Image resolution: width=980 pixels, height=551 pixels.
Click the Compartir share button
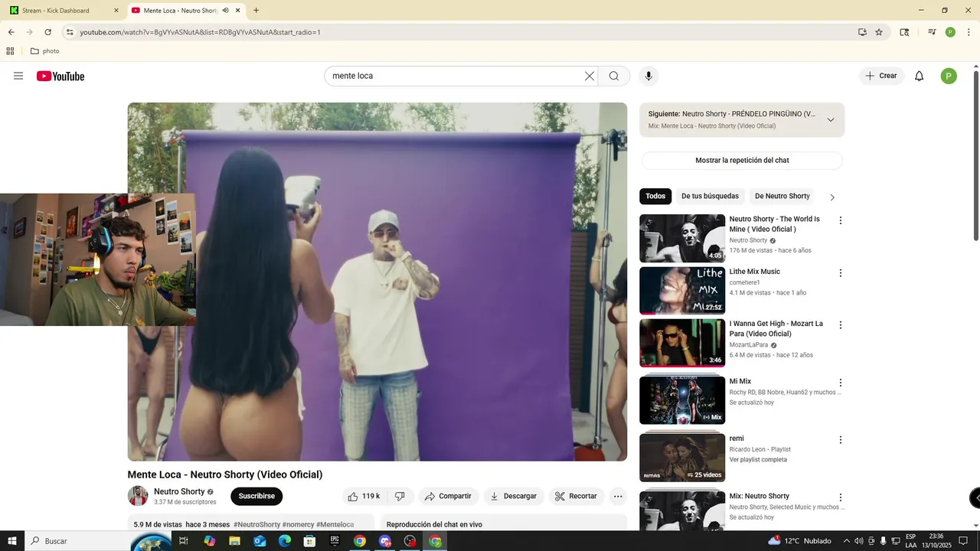[449, 496]
